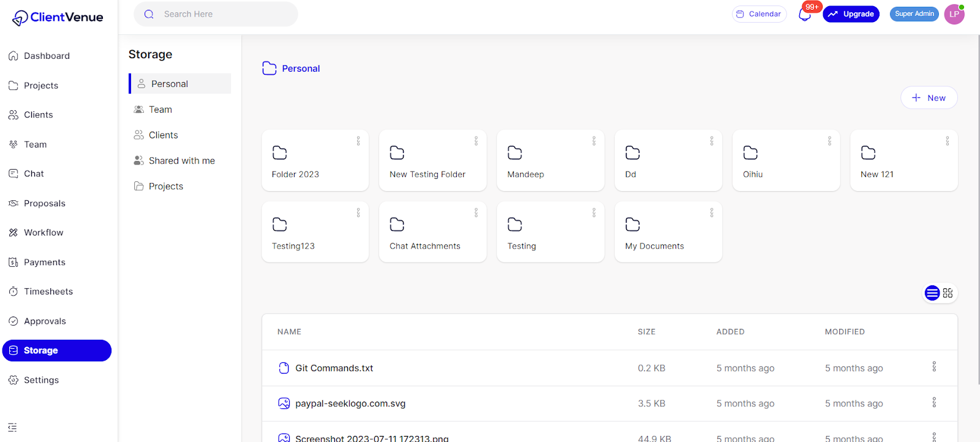Select Shared with me storage section
This screenshot has height=442, width=980.
[181, 161]
